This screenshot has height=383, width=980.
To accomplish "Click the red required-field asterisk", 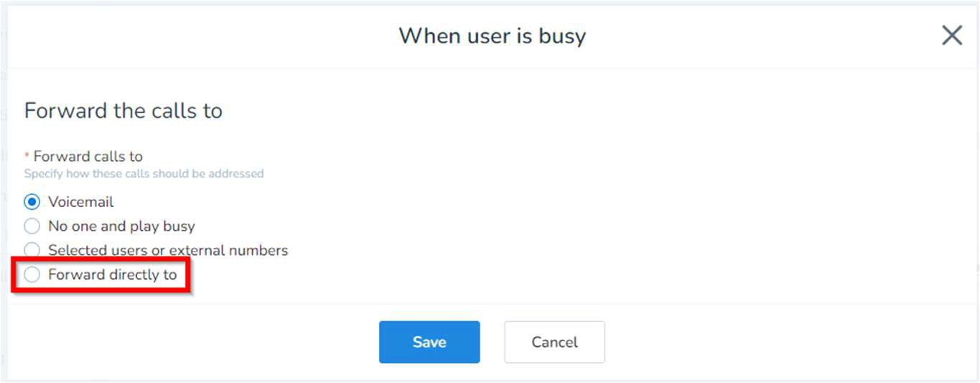I will click(27, 156).
